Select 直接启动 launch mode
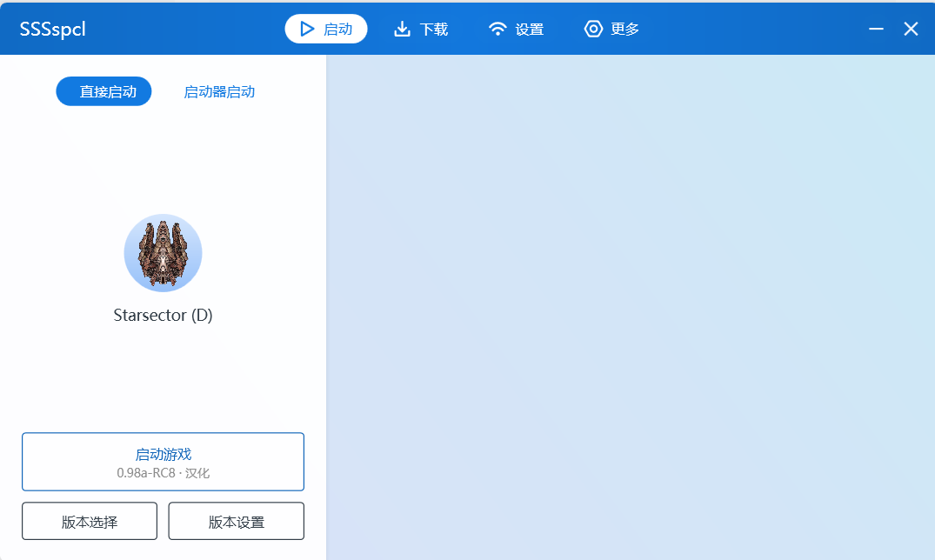 coord(104,91)
